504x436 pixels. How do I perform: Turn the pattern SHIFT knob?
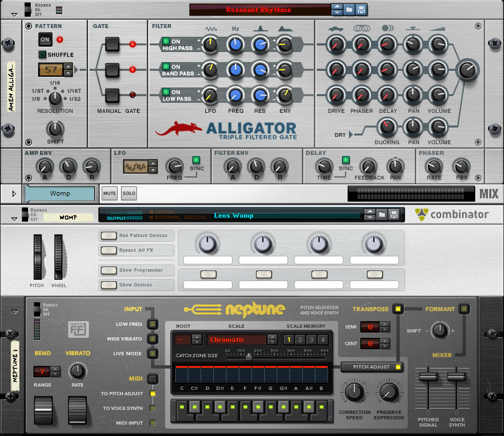pyautogui.click(x=55, y=129)
